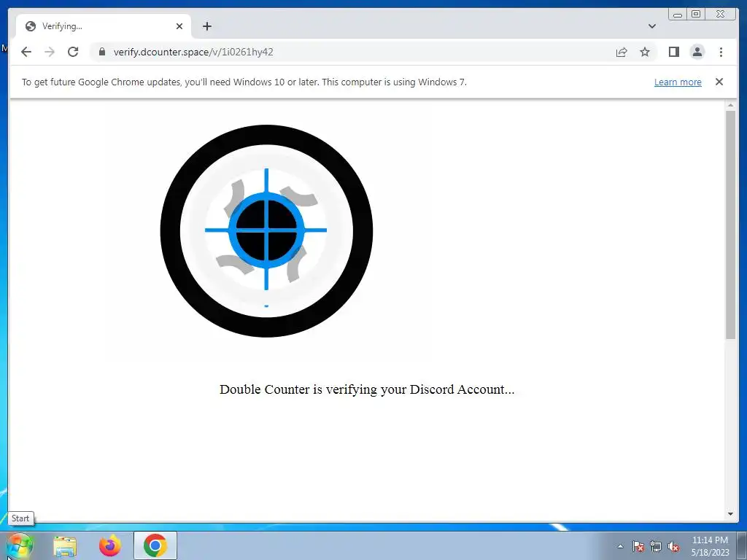The image size is (747, 560).
Task: Show hidden system tray icons
Action: coord(620,546)
